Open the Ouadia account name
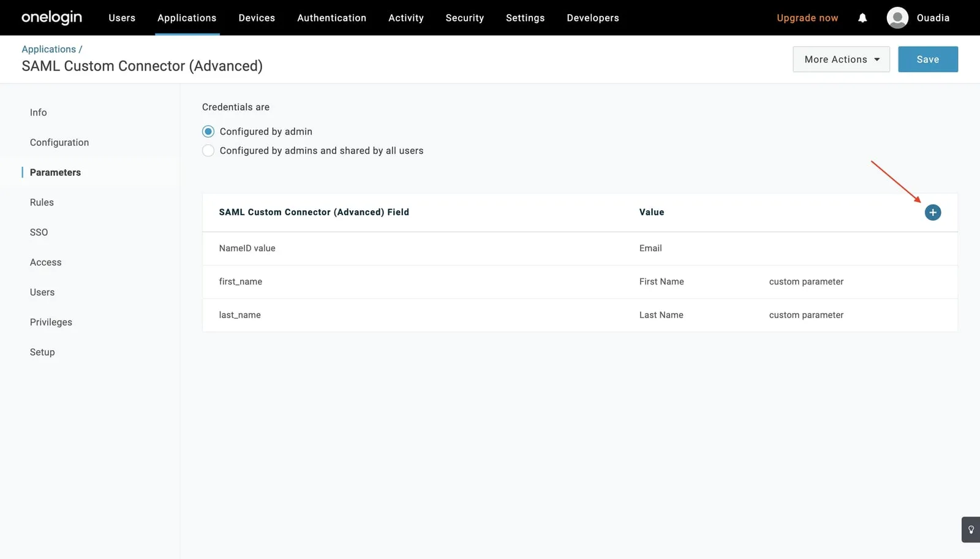 (x=933, y=18)
